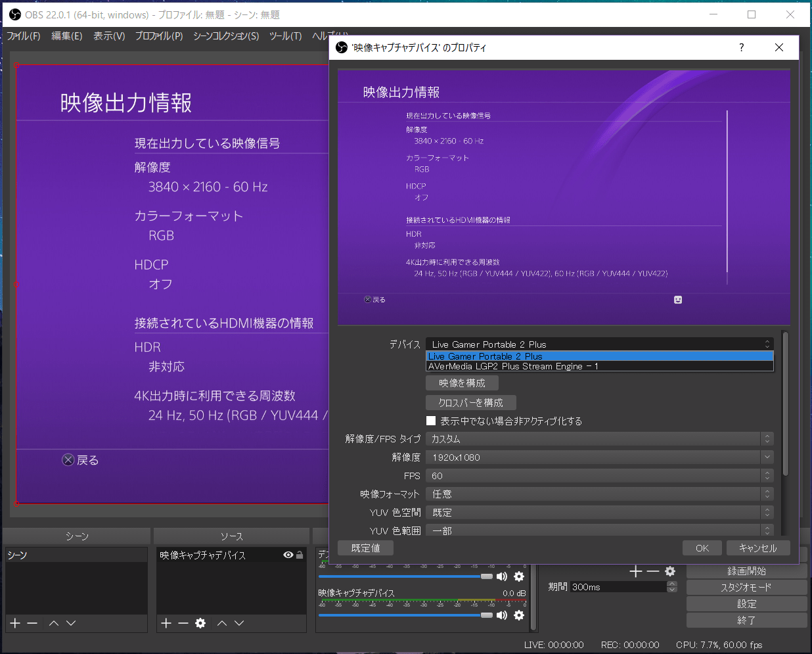Mute the upper mixer channel speaker

click(502, 576)
